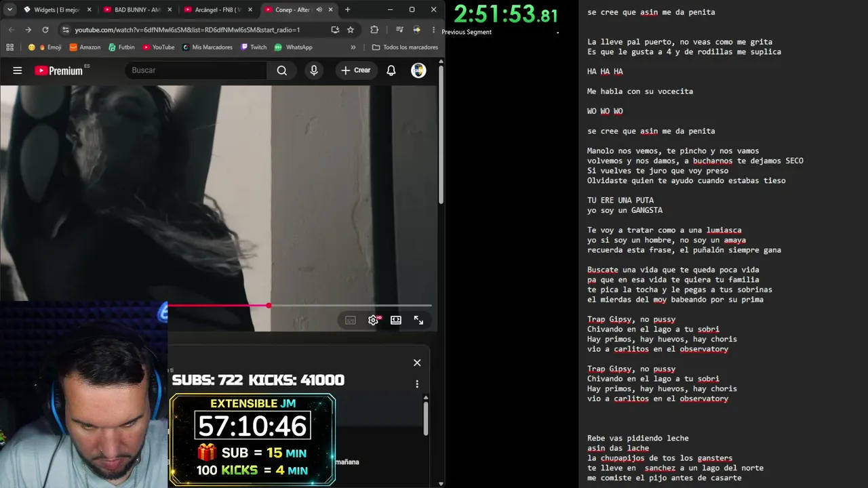The height and width of the screenshot is (488, 868).
Task: Open the Chrome tab search dropdown
Action: [9, 9]
